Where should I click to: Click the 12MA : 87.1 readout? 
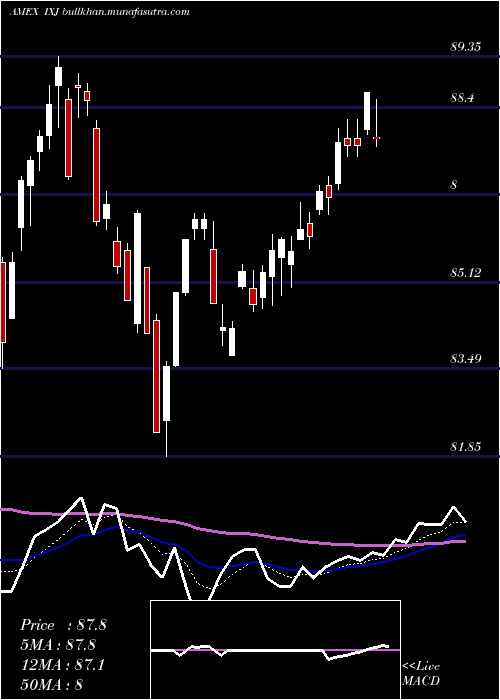pyautogui.click(x=63, y=665)
